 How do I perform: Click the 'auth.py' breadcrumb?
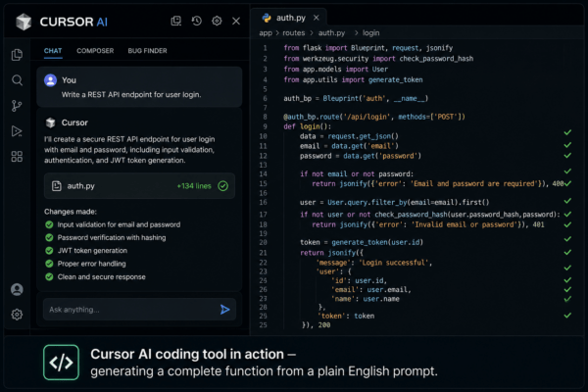(x=331, y=33)
